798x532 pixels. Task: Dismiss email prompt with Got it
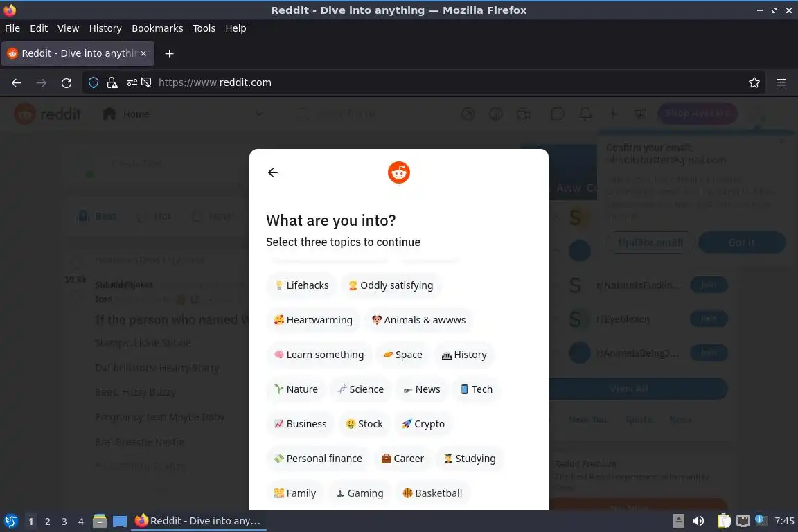point(742,243)
